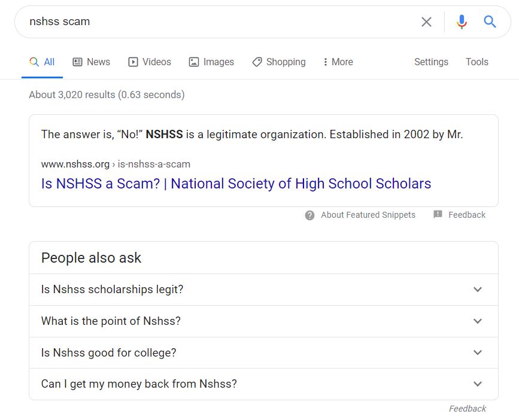Click the blue magnifying glass search icon
Image resolution: width=519 pixels, height=420 pixels.
490,22
